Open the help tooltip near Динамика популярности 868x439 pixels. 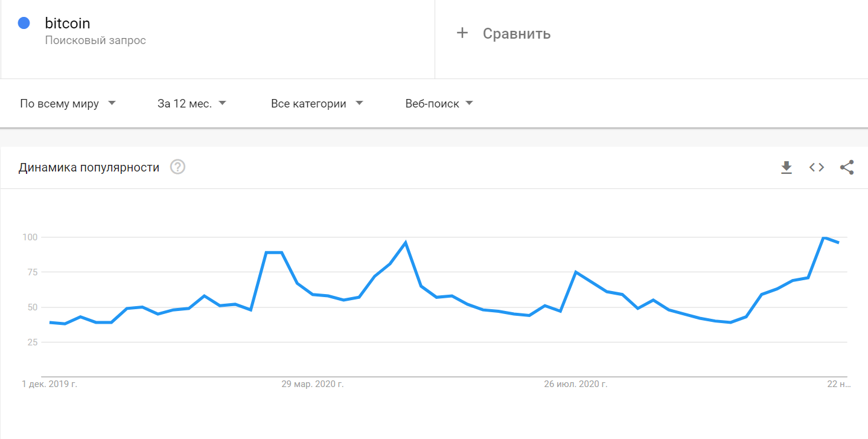point(177,167)
